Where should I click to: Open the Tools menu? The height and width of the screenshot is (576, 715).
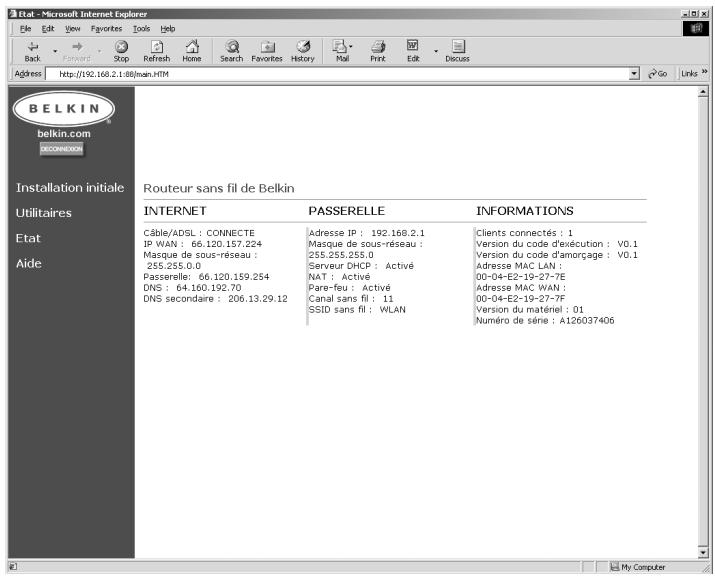(141, 29)
